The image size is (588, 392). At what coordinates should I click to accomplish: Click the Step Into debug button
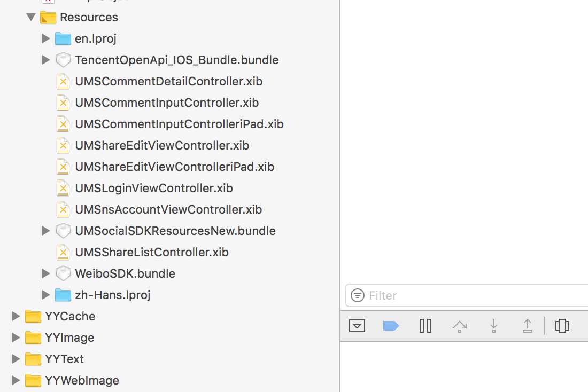tap(494, 326)
